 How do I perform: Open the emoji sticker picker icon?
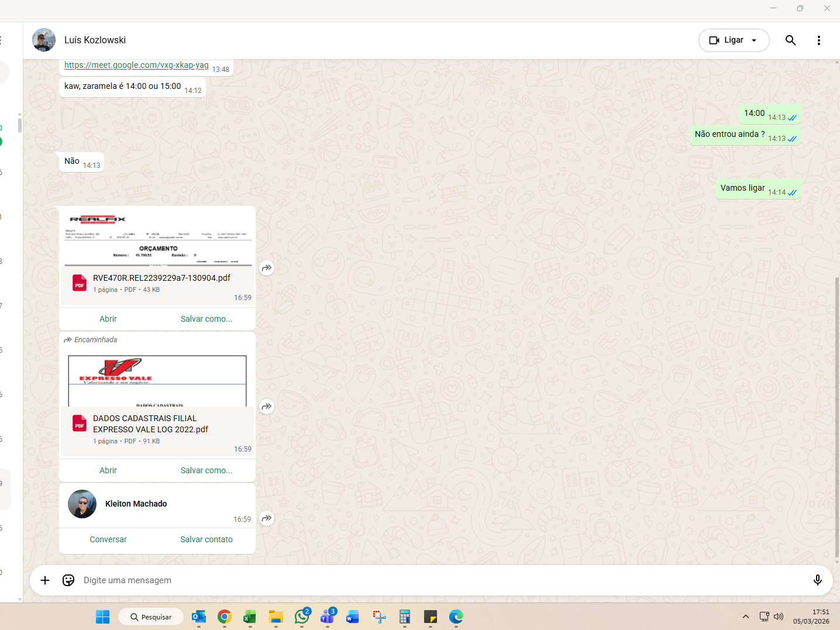[68, 580]
